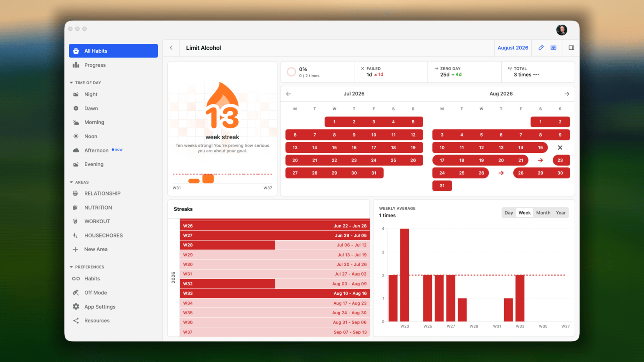Open the NUTRITION area

[x=113, y=207]
